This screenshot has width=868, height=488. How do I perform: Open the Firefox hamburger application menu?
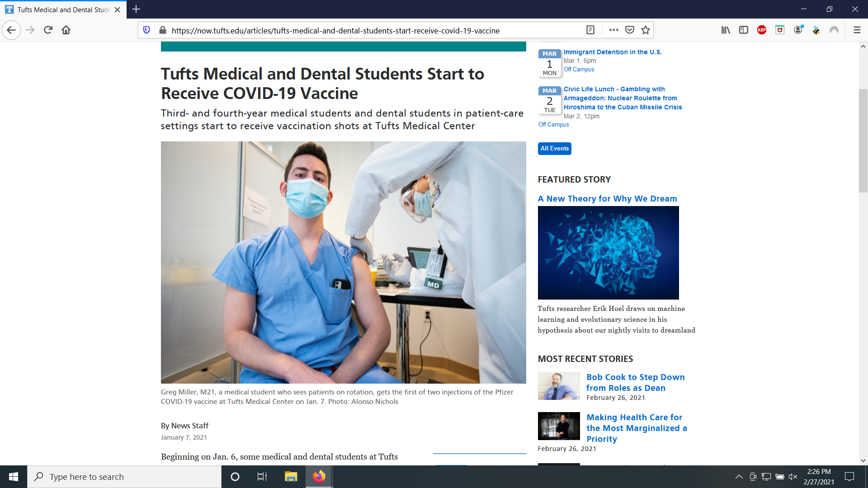click(x=857, y=30)
